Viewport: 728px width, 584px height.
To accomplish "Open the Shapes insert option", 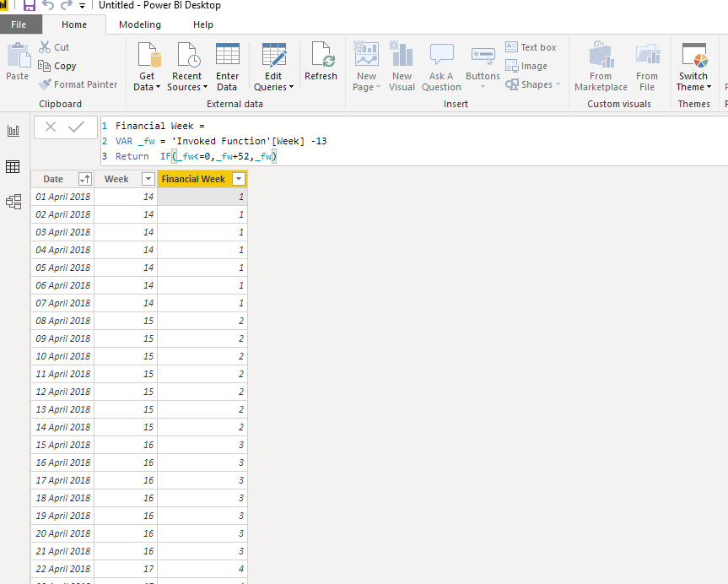I will 533,84.
